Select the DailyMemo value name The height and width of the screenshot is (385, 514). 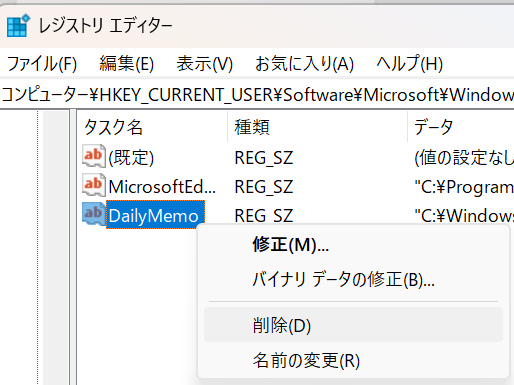pos(154,216)
